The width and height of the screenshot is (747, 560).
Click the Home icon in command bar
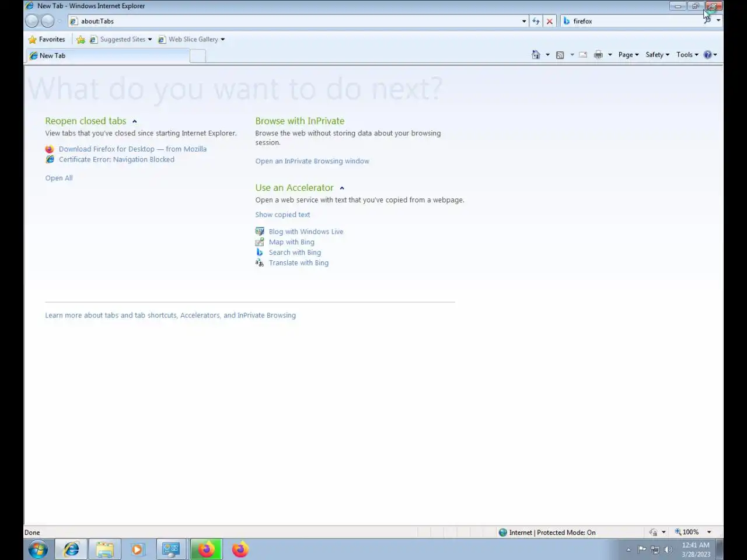pos(536,54)
